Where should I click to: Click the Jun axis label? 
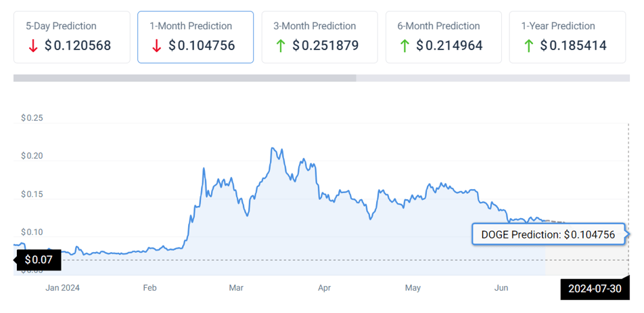(501, 288)
